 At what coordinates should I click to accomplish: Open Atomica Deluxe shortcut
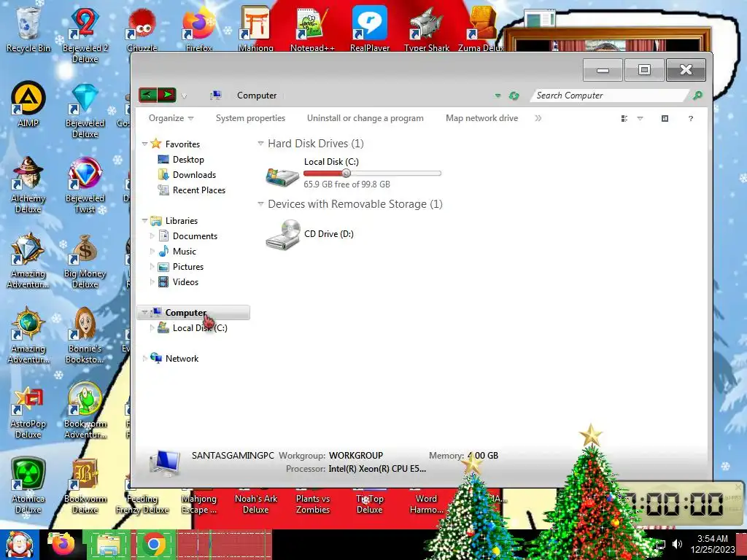pyautogui.click(x=28, y=486)
